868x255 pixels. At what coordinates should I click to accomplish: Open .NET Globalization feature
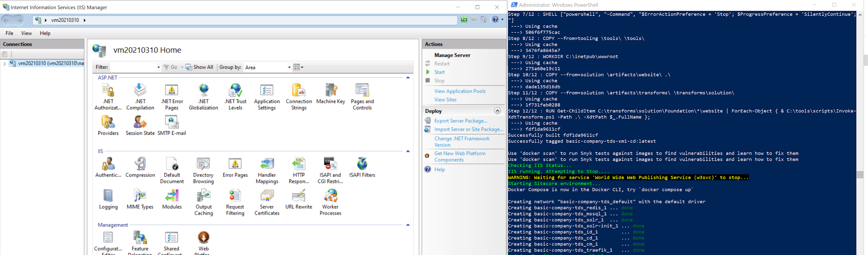tap(203, 97)
